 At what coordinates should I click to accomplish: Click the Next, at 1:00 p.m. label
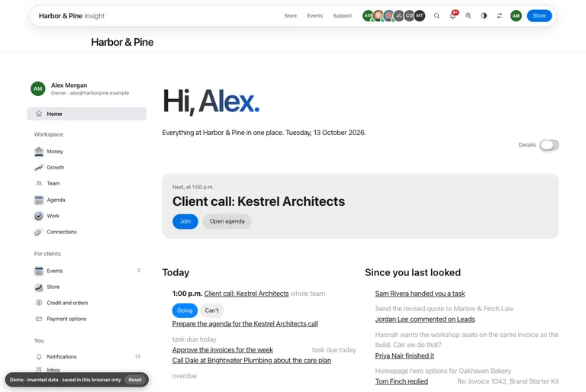[x=193, y=187]
